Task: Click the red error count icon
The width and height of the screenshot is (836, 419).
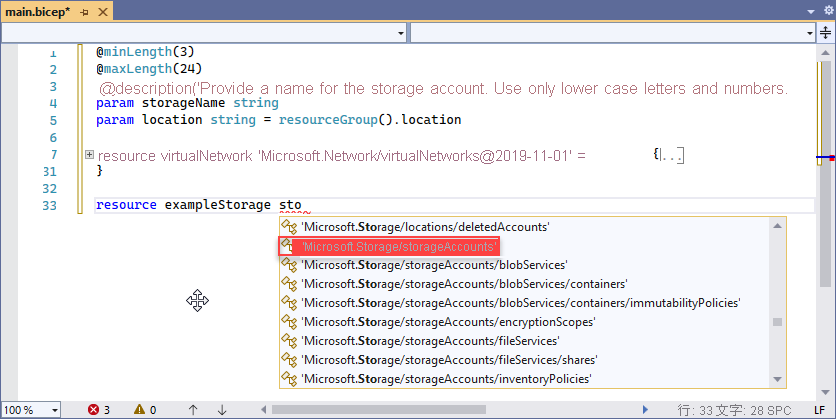Action: coord(93,409)
